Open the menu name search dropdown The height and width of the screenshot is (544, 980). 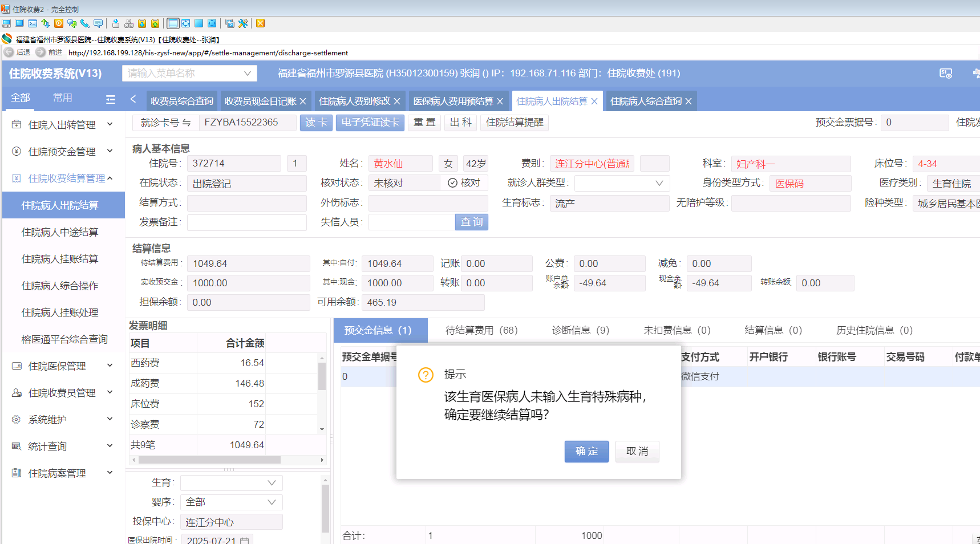click(x=189, y=74)
